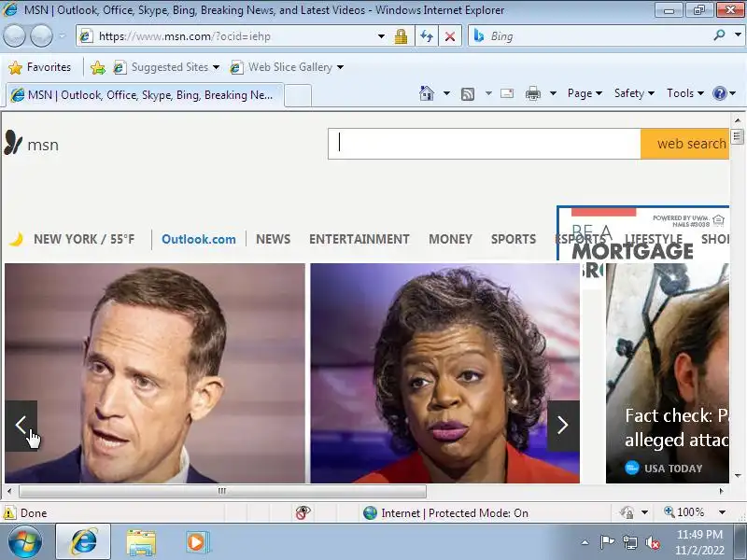Click the muted volume tray icon

coord(652,542)
